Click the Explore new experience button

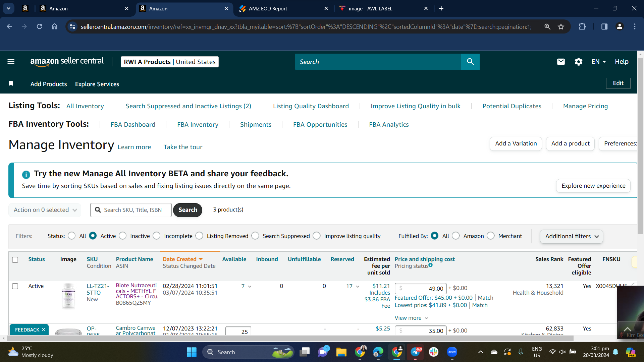[x=593, y=186]
